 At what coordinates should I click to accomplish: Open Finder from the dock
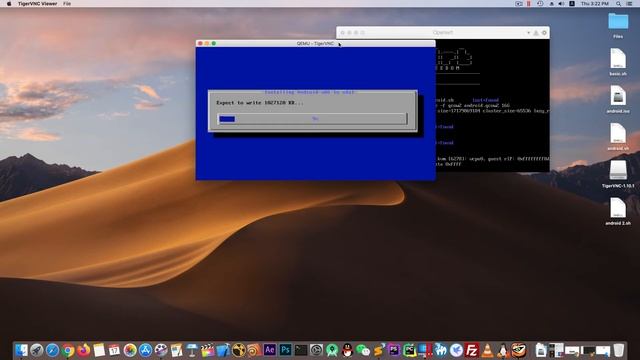(x=21, y=350)
